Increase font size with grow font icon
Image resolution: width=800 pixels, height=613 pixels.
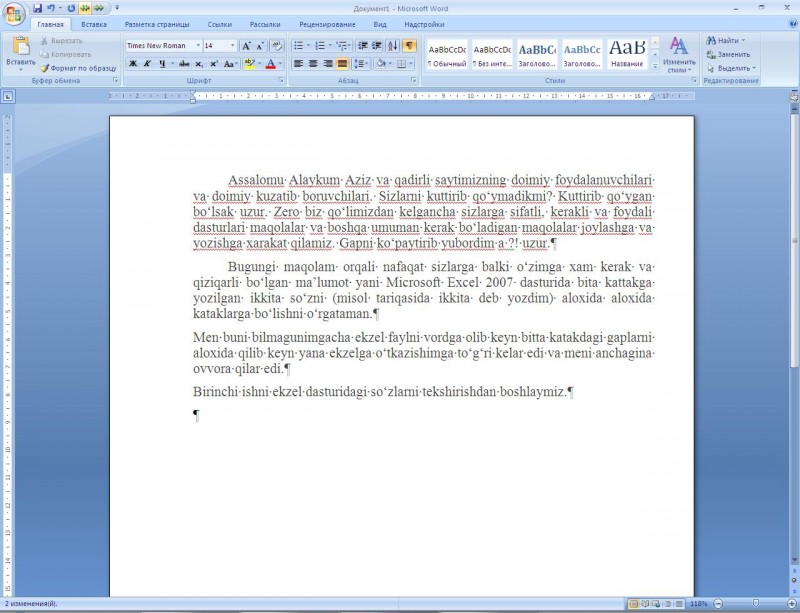246,46
